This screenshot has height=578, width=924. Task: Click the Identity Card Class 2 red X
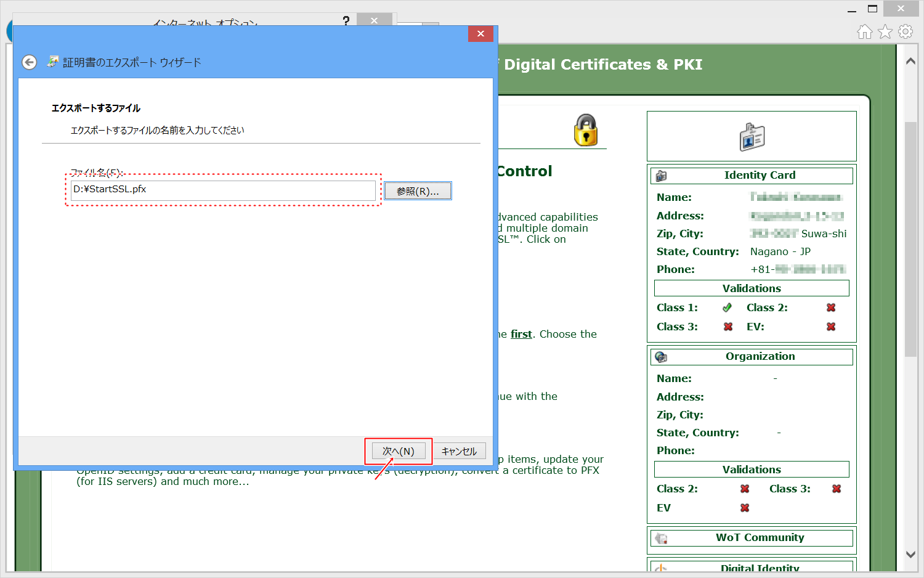pos(831,307)
